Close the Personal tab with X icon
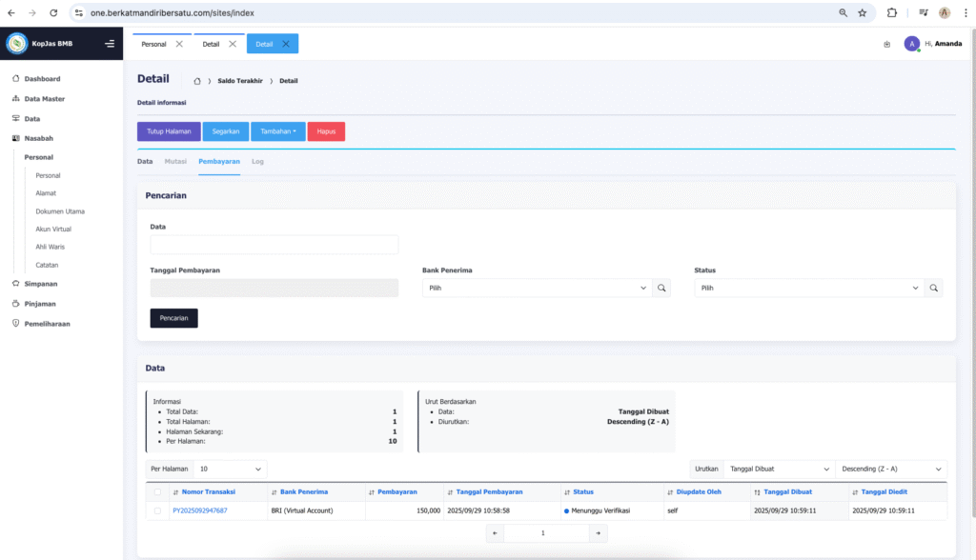 click(x=179, y=44)
